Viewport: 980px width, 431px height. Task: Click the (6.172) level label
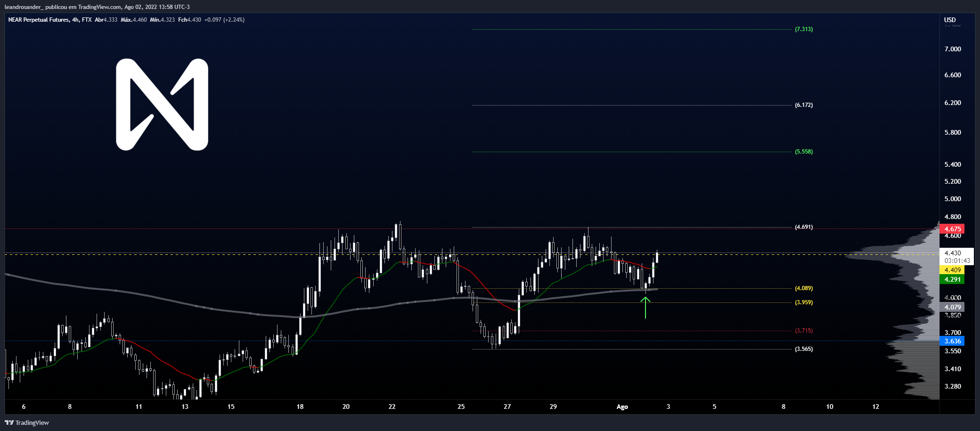804,105
